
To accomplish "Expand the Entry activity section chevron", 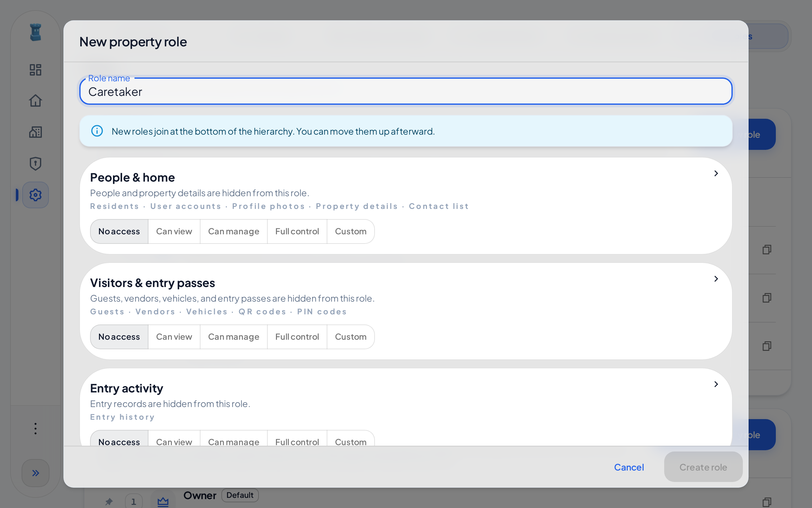I will pyautogui.click(x=716, y=384).
